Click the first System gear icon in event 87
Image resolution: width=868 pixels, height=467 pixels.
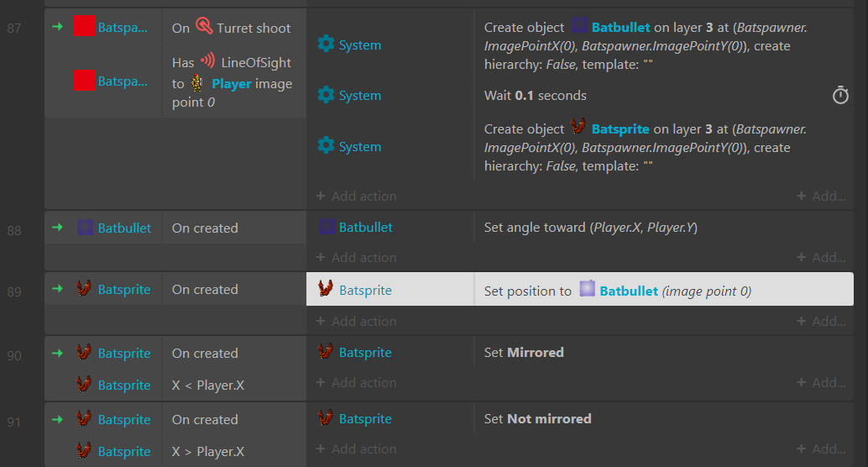pos(326,44)
